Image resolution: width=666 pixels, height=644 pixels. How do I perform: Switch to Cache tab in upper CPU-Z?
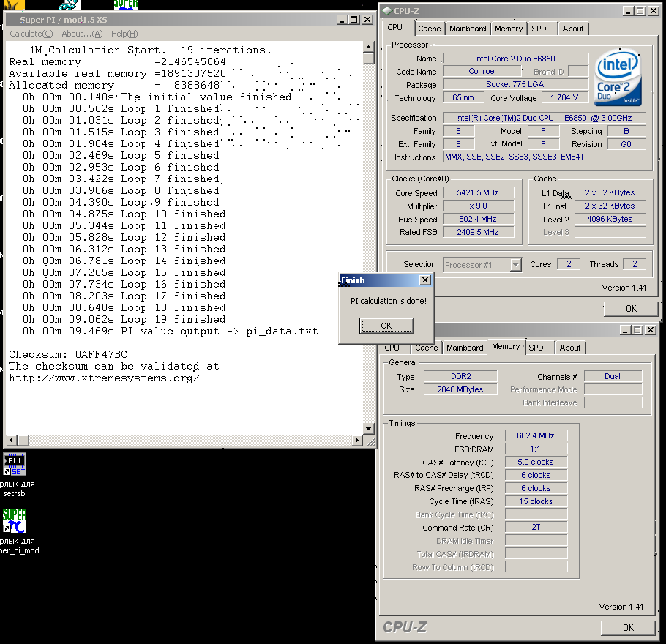click(x=430, y=29)
